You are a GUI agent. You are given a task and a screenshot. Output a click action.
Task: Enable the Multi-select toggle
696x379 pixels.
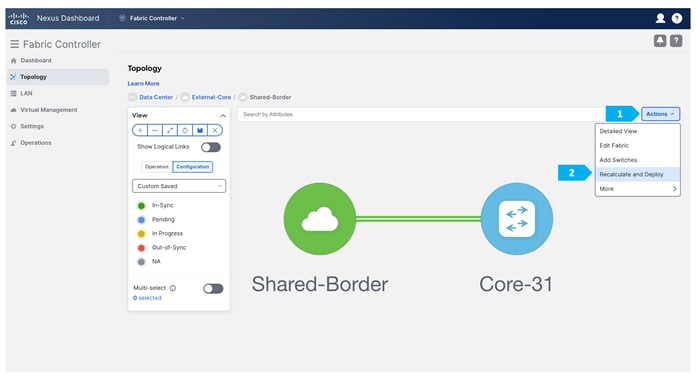pyautogui.click(x=213, y=288)
